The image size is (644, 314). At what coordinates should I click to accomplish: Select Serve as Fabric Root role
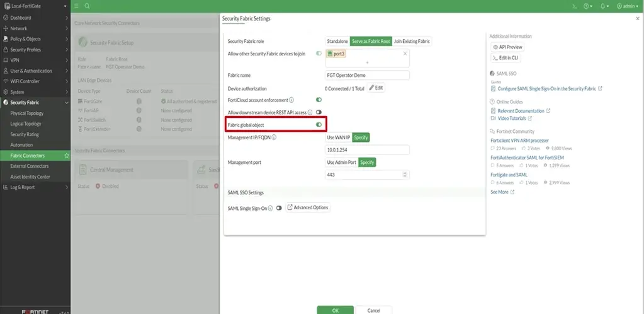[x=371, y=41]
